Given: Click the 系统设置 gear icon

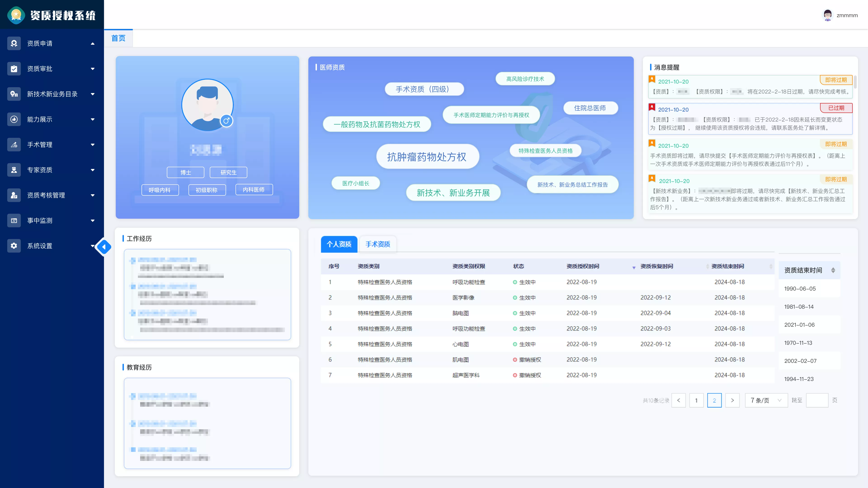Looking at the screenshot, I should pos(14,246).
